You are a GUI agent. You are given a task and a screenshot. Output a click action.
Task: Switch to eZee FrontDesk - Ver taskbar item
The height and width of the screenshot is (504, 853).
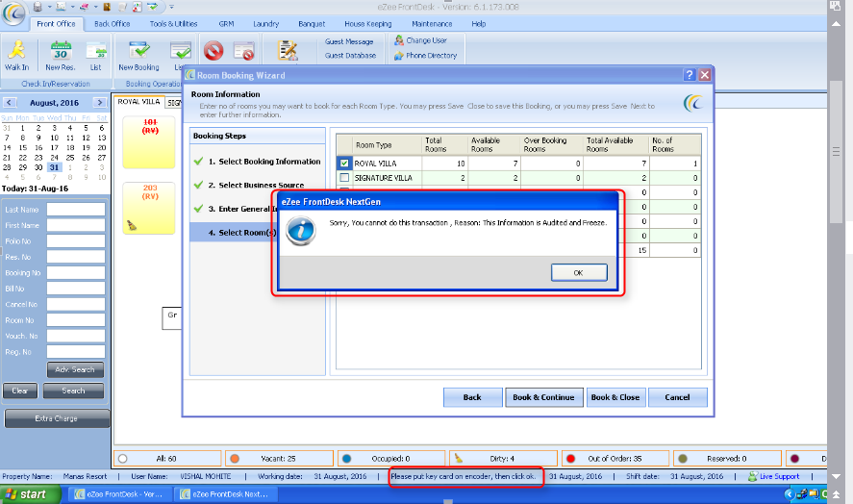119,494
